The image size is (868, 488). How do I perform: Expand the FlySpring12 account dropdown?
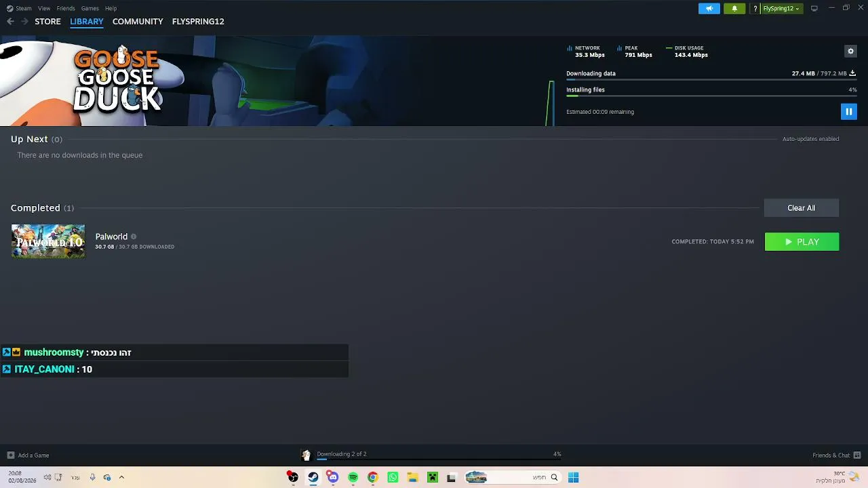tap(781, 8)
